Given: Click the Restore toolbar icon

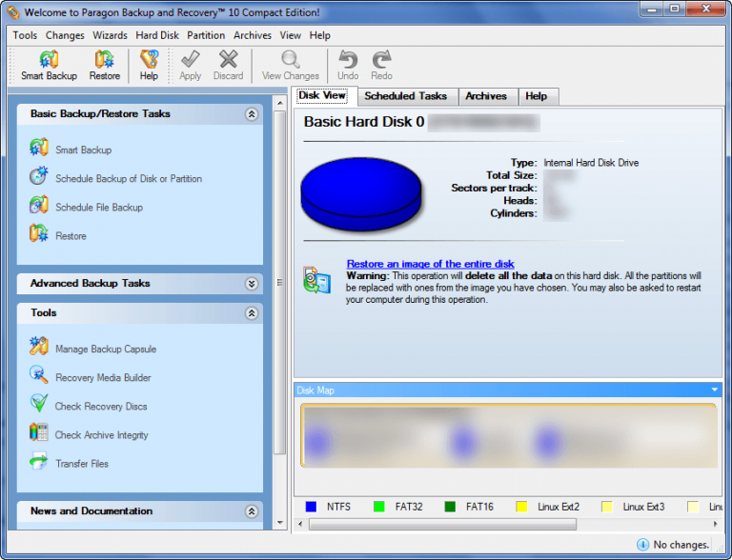Looking at the screenshot, I should [105, 60].
